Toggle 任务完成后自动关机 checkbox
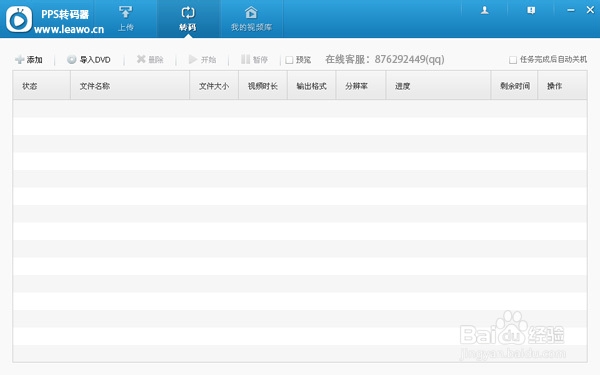Image resolution: width=600 pixels, height=375 pixels. click(x=513, y=60)
